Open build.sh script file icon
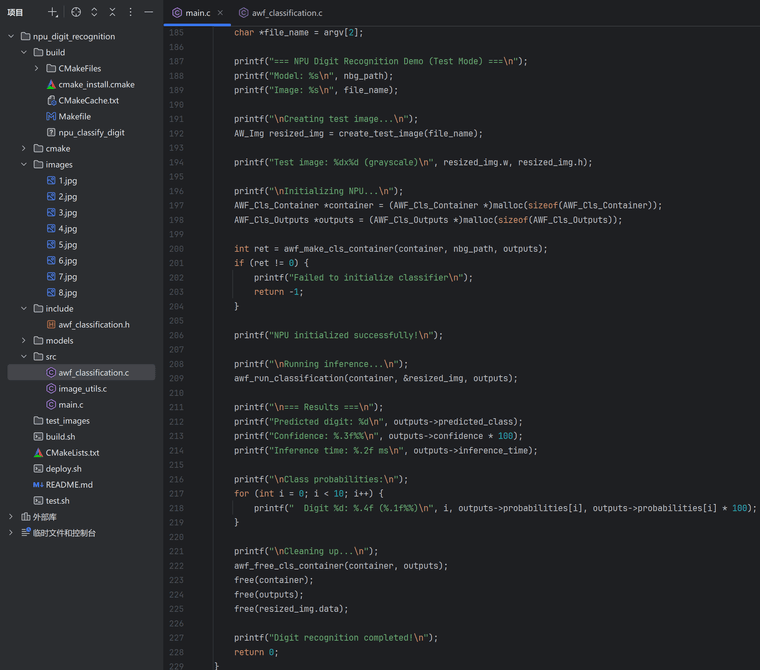 point(38,436)
